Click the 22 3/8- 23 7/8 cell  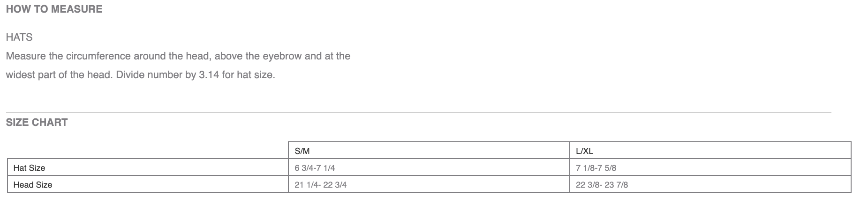(710, 184)
